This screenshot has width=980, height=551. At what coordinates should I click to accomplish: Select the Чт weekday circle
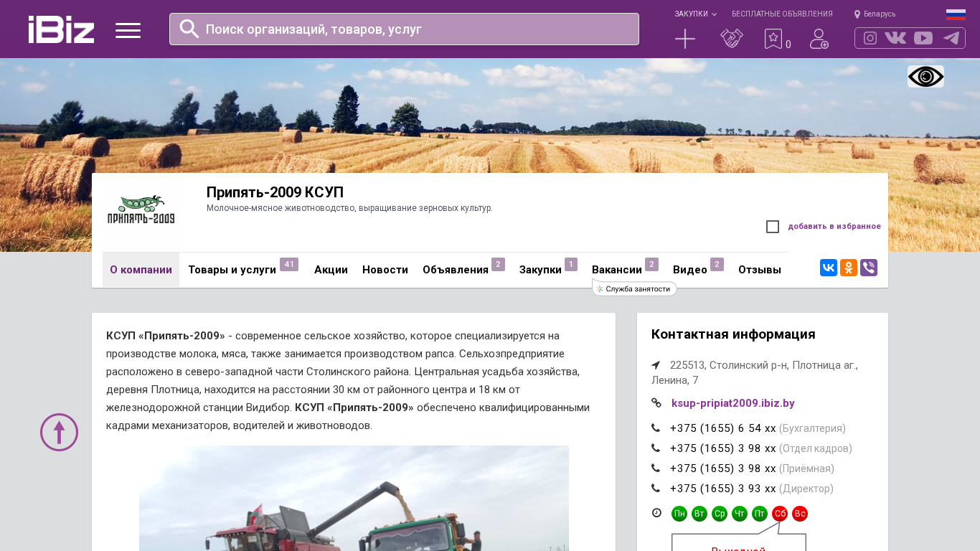[740, 514]
